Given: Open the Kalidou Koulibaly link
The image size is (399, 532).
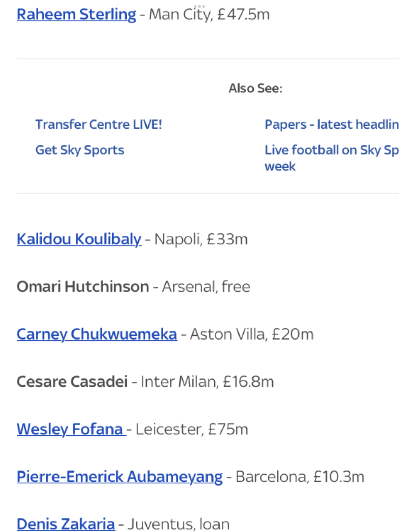Looking at the screenshot, I should click(79, 239).
